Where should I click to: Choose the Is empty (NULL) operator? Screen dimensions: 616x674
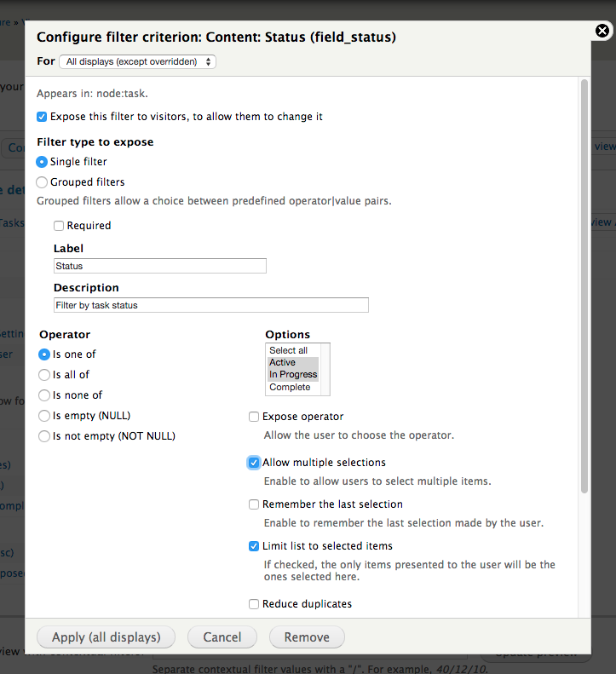pyautogui.click(x=44, y=416)
